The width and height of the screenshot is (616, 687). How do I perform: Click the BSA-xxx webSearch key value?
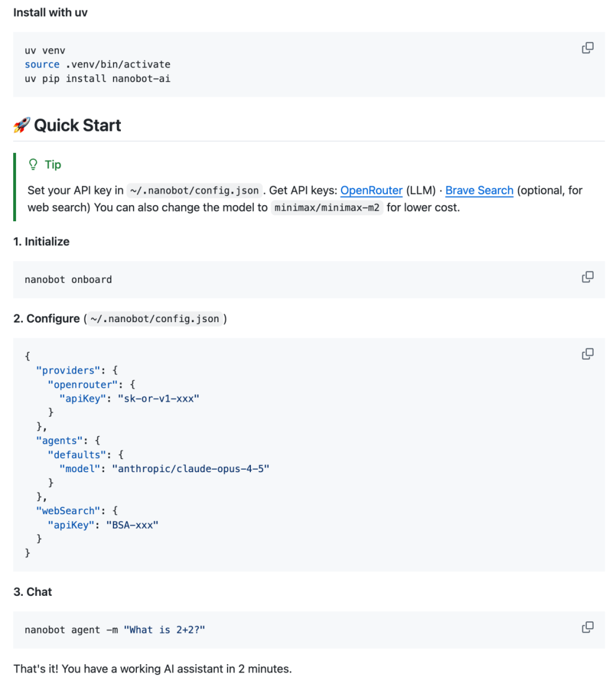(x=132, y=525)
